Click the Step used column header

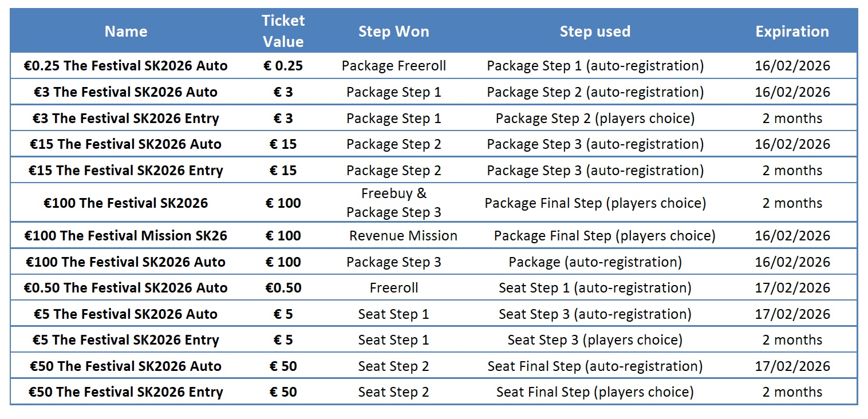[595, 31]
